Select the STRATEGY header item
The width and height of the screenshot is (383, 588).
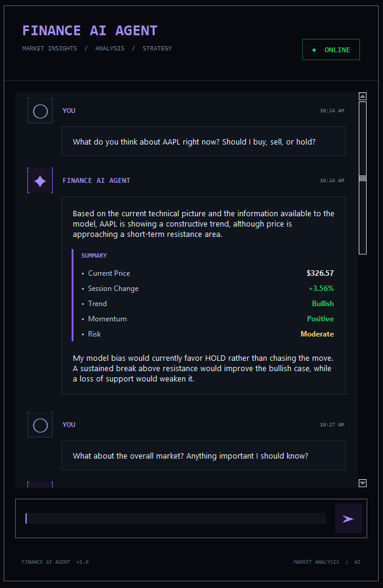pyautogui.click(x=157, y=49)
